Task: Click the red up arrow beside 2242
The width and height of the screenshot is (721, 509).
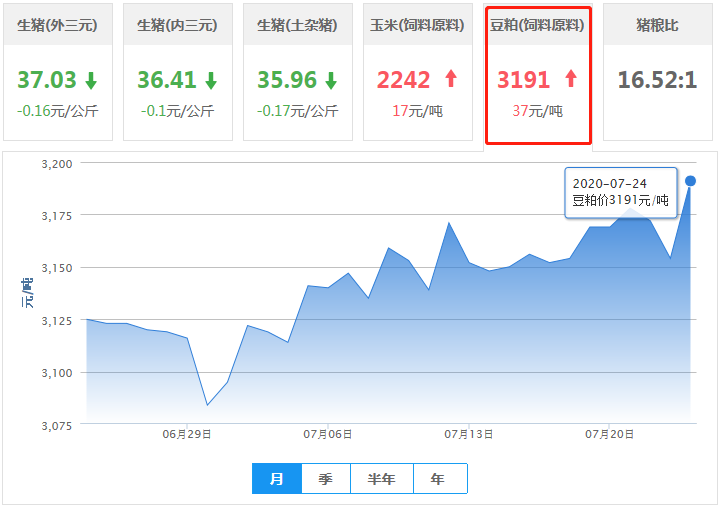Action: (450, 80)
